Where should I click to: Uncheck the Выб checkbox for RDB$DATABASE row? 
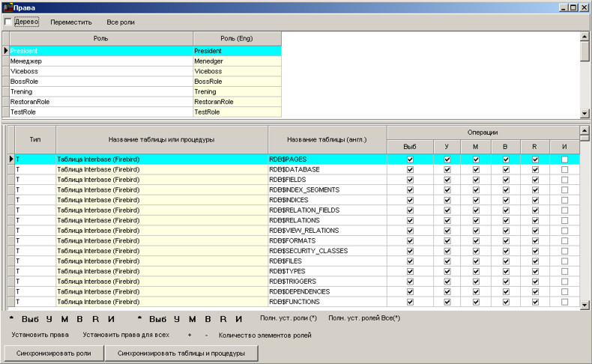(x=410, y=170)
